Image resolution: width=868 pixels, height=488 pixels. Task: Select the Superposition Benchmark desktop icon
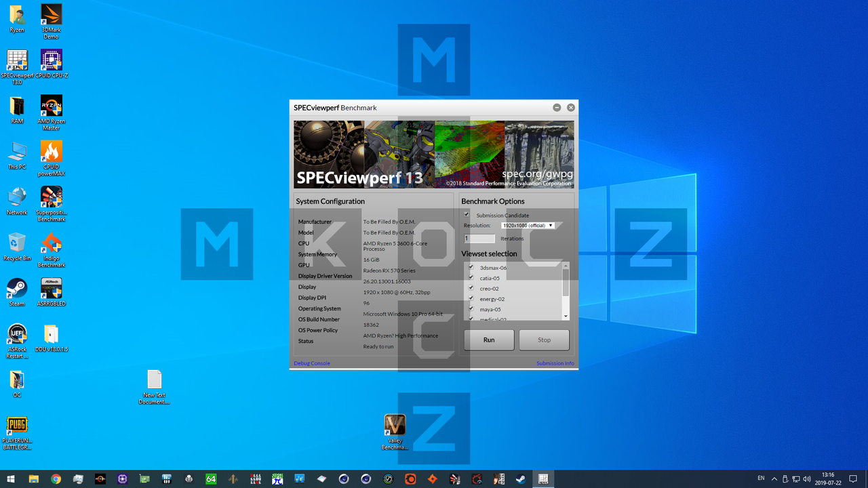[51, 203]
